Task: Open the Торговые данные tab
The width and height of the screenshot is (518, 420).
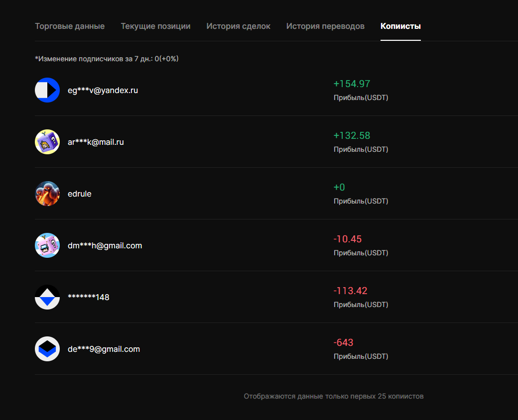Action: [x=70, y=26]
